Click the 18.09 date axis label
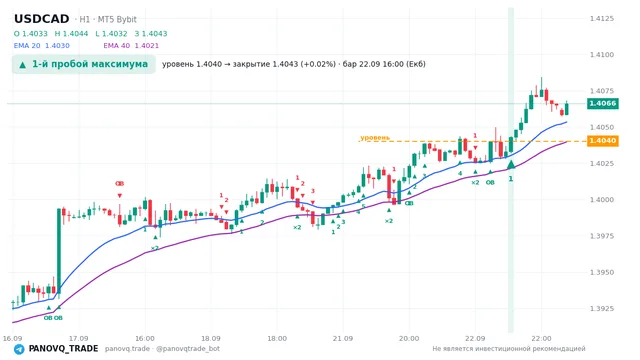The height and width of the screenshot is (360, 640). (x=211, y=338)
